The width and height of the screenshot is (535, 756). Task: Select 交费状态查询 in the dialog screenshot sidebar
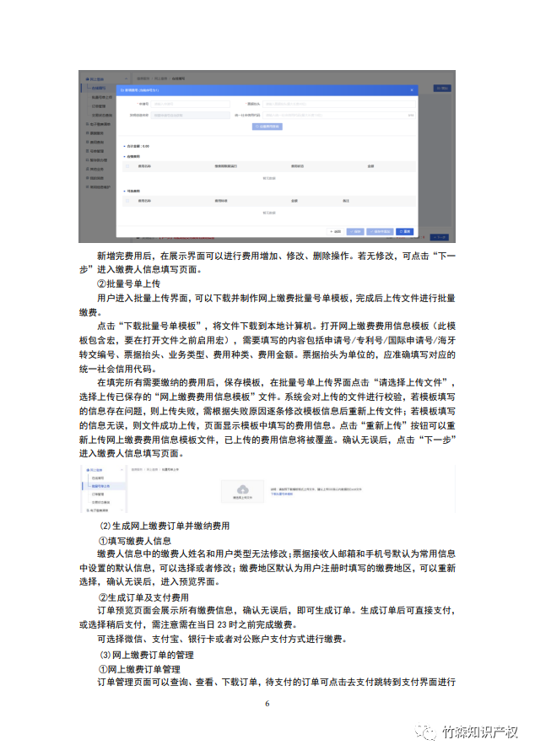point(102,116)
